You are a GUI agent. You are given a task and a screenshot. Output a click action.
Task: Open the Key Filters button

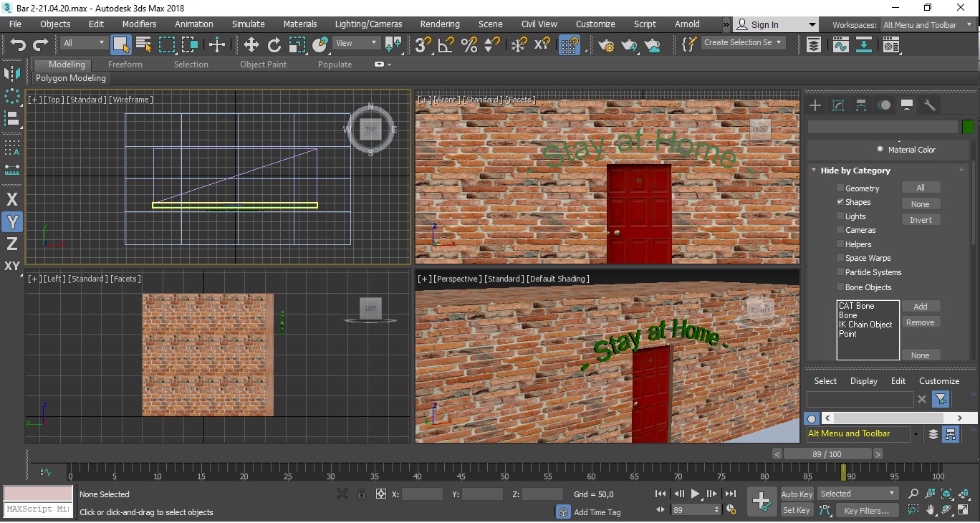[x=866, y=511]
